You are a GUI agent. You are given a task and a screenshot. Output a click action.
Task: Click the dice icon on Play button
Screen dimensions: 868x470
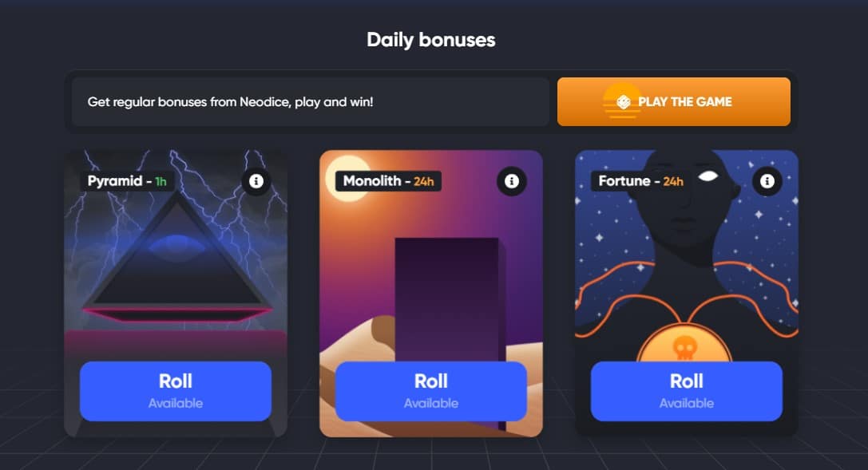(624, 102)
